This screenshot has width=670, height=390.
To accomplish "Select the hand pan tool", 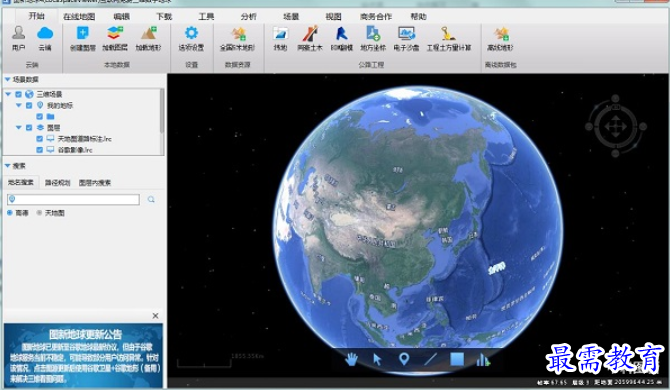I will (x=351, y=359).
